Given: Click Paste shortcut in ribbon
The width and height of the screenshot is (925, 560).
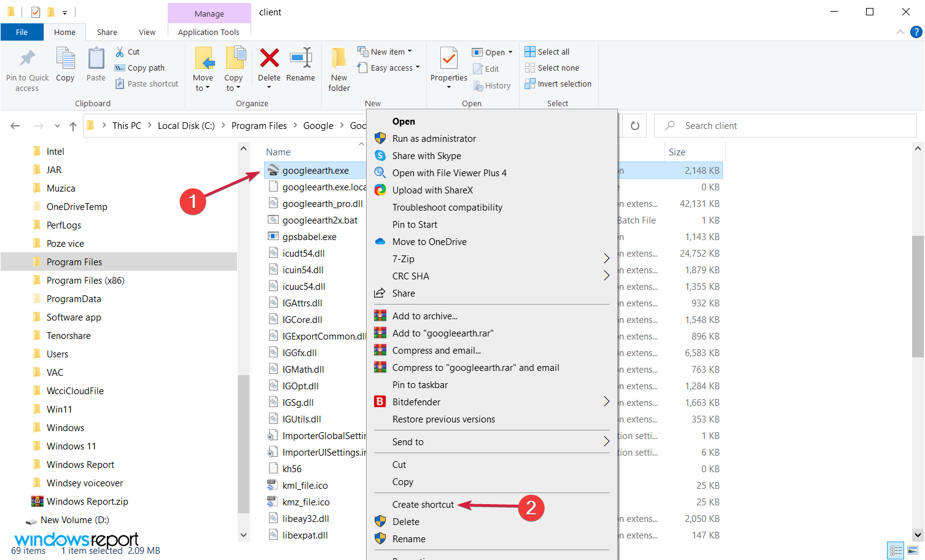Looking at the screenshot, I should coord(147,84).
